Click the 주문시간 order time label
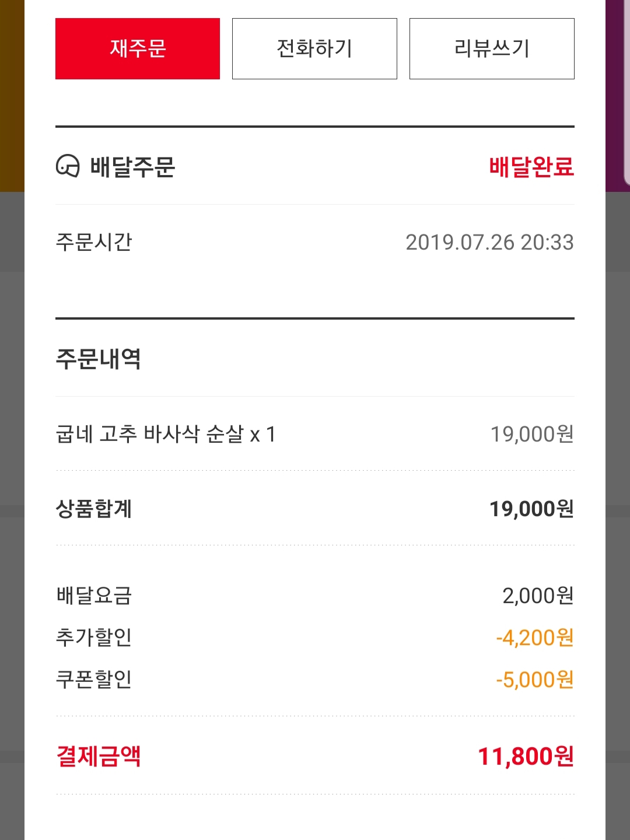The width and height of the screenshot is (630, 840). (94, 242)
